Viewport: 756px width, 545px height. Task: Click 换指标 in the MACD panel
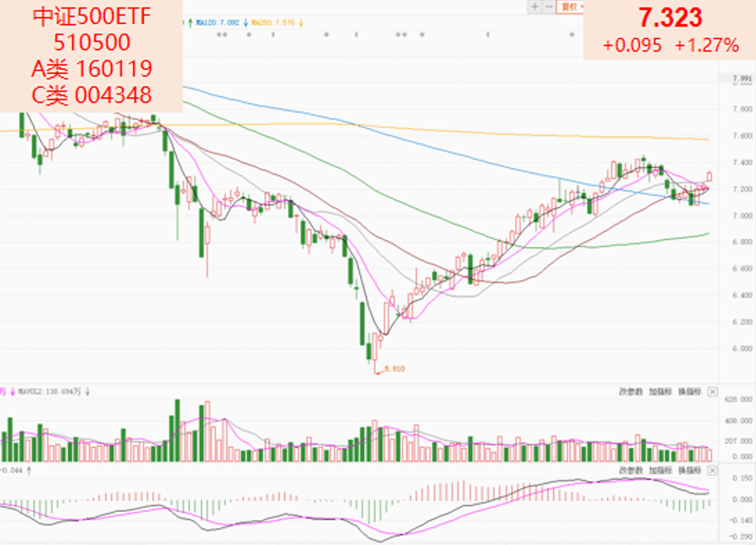[x=690, y=470]
